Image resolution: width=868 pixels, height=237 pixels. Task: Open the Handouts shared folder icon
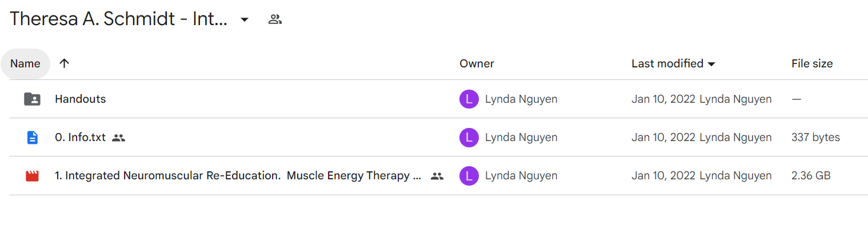(32, 99)
